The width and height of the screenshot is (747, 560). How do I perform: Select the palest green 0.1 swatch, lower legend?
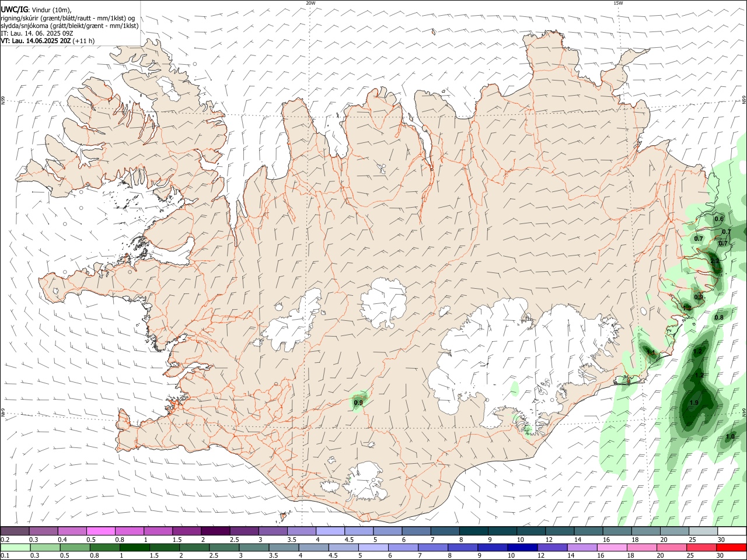coord(15,548)
